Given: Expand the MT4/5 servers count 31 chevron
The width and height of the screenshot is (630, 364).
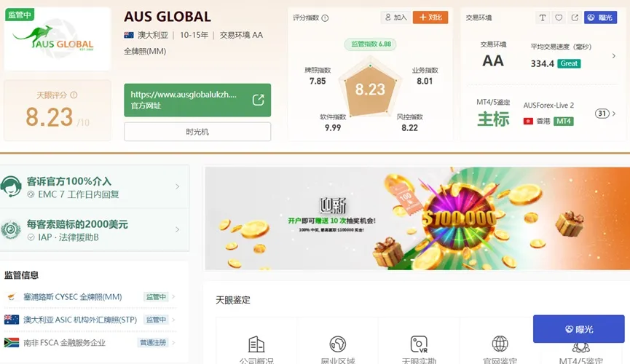Looking at the screenshot, I should 613,114.
